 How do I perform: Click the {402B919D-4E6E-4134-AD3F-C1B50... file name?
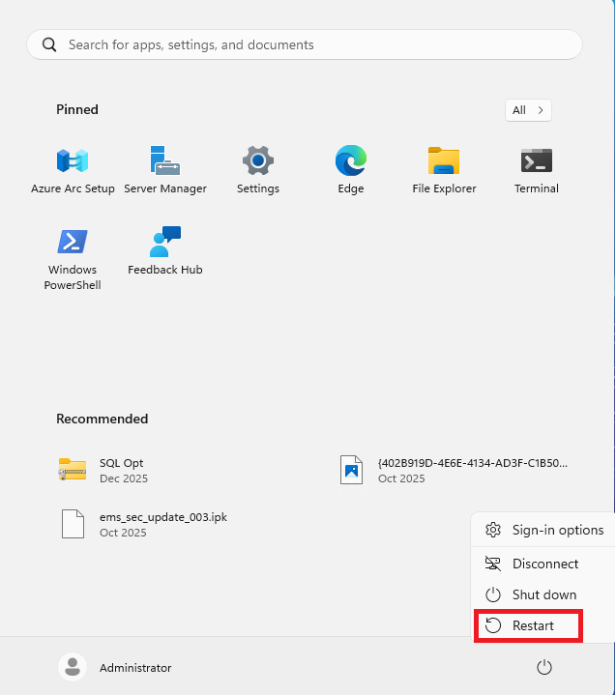(472, 463)
